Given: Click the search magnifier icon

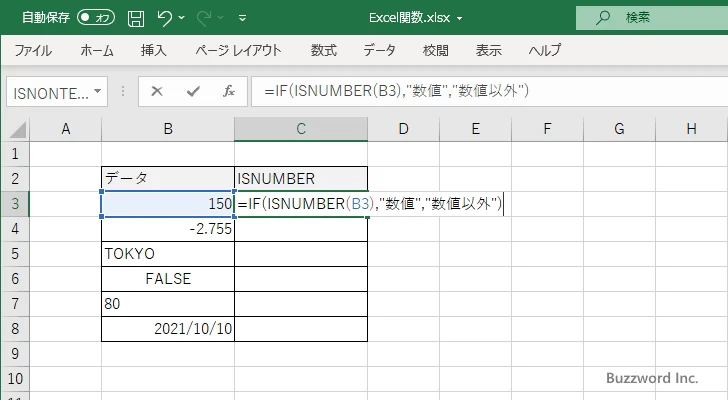Looking at the screenshot, I should point(603,18).
